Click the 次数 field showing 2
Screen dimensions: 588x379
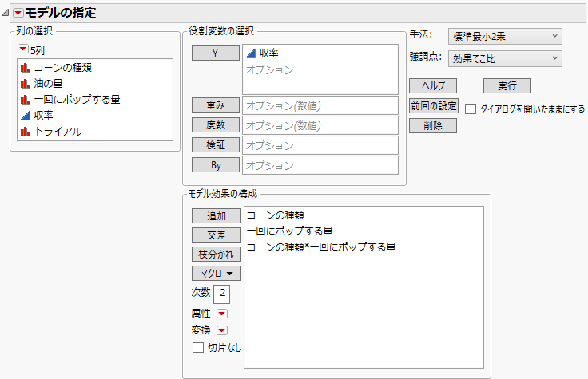[221, 294]
